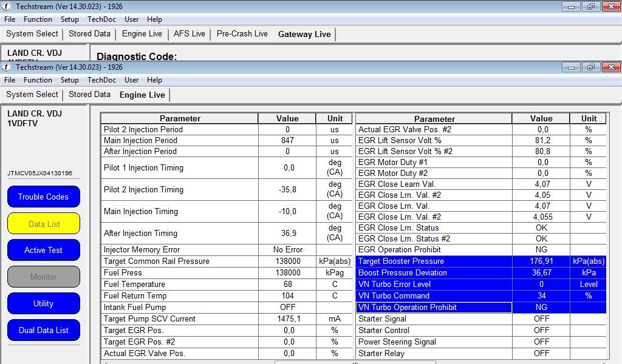622x364 pixels.
Task: Select Gateway Live tab in back window
Action: point(304,35)
